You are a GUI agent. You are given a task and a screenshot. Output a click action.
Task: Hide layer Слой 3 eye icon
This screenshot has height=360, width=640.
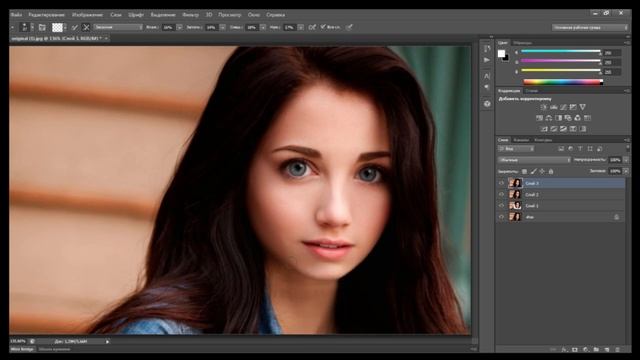tap(502, 183)
